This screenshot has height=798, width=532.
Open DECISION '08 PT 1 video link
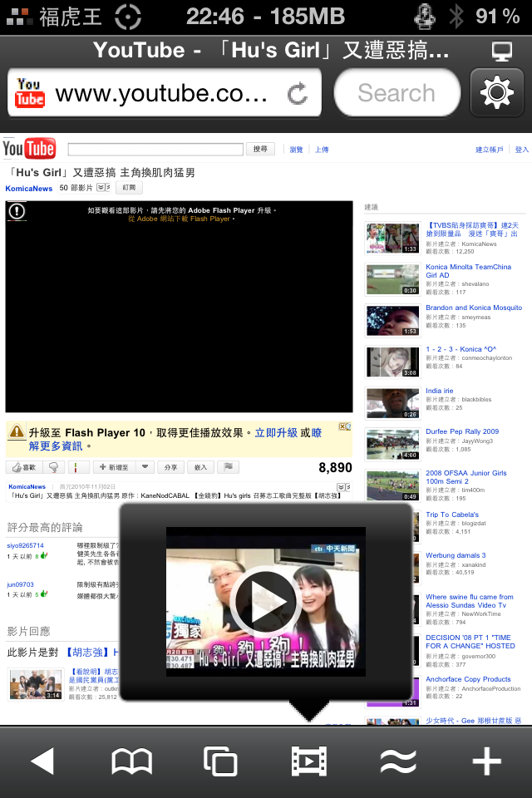point(470,642)
